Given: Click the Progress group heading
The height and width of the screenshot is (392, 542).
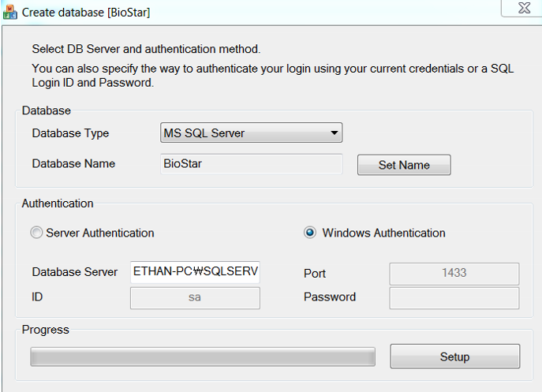Looking at the screenshot, I should point(45,330).
